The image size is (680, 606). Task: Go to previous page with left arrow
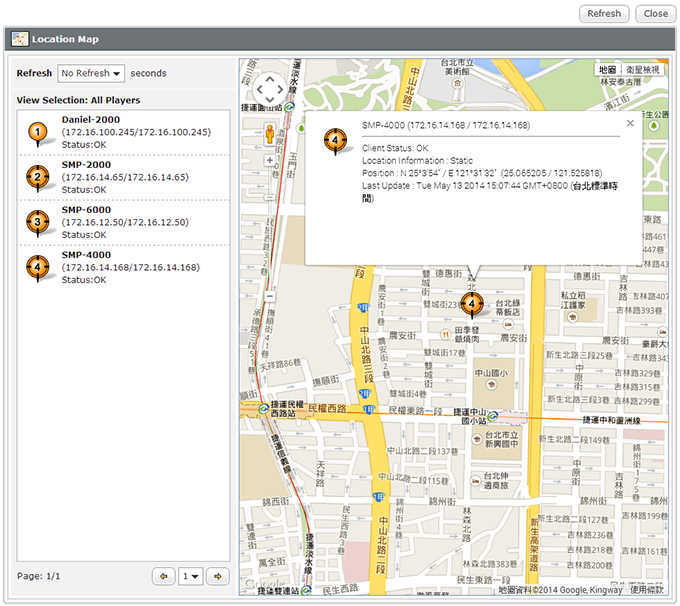click(x=163, y=576)
